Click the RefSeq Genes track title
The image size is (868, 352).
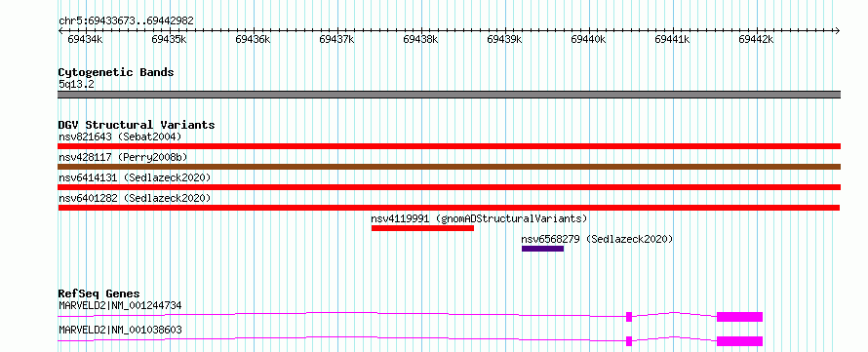(x=99, y=293)
